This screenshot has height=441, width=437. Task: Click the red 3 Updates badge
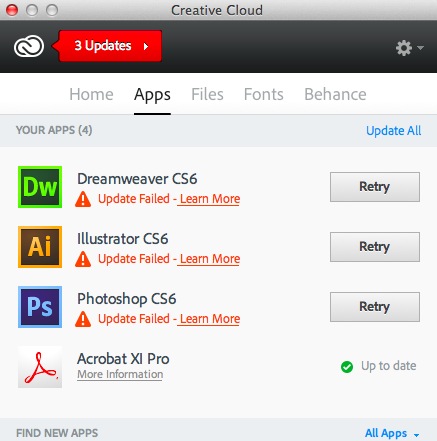click(x=107, y=46)
